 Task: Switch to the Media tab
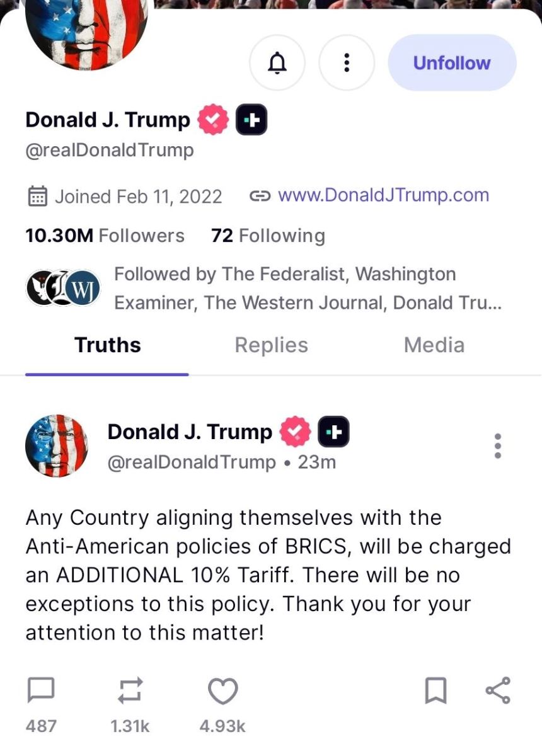coord(434,345)
